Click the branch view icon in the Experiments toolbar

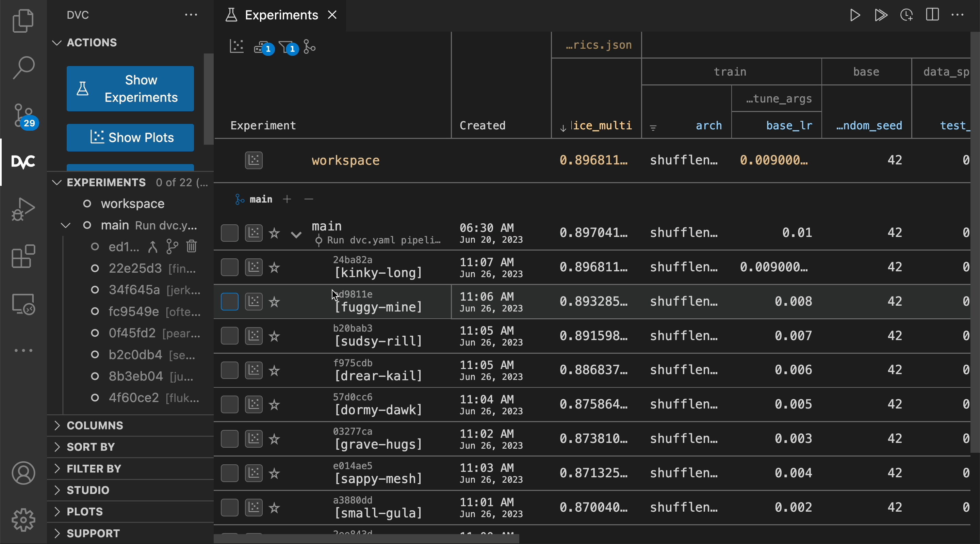pos(309,46)
